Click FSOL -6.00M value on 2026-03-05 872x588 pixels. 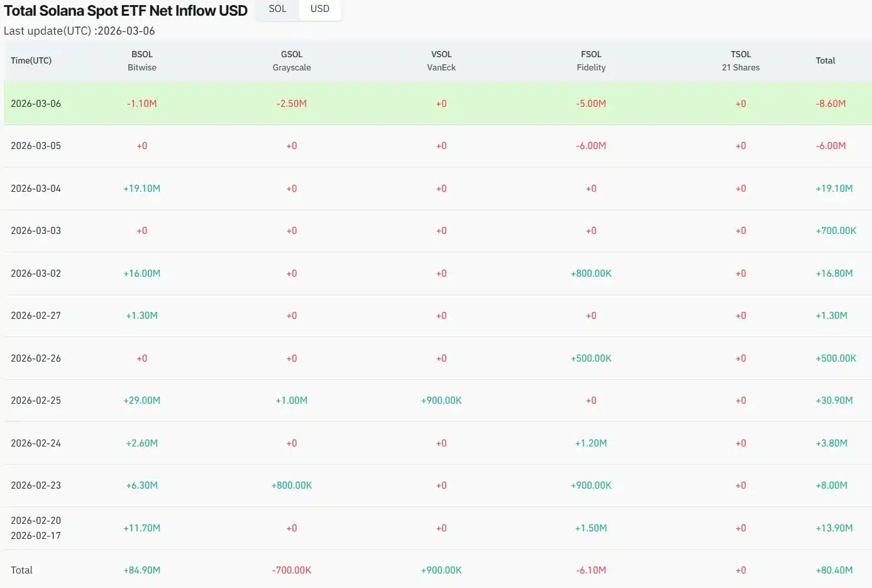click(591, 146)
